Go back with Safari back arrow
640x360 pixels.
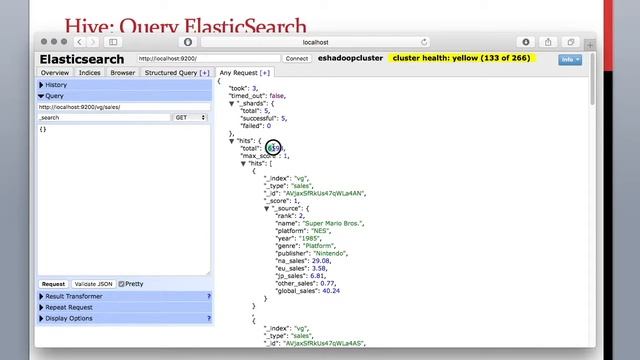(80, 42)
